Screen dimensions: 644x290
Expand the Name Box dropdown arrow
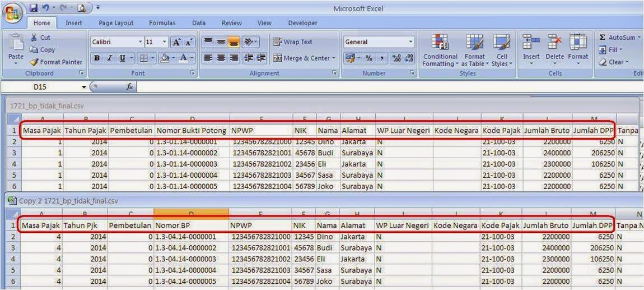pyautogui.click(x=84, y=87)
